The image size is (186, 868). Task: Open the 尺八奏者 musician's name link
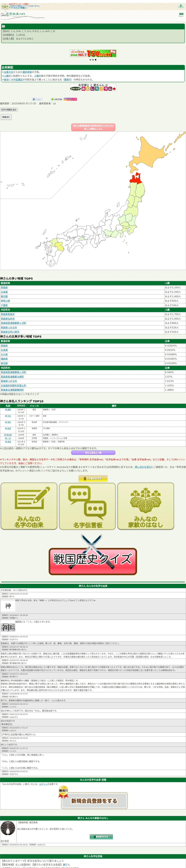8,429
